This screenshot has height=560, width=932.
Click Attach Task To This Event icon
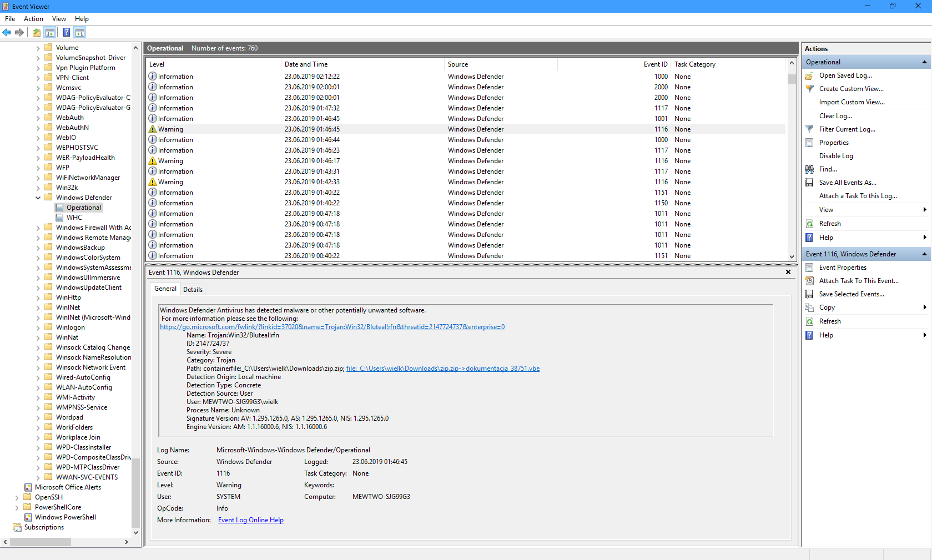810,280
